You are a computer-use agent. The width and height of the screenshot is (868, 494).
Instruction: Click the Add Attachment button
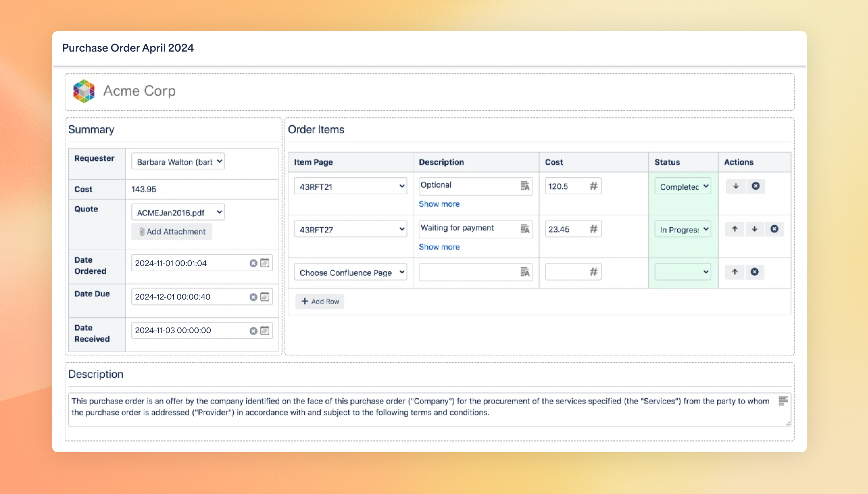pos(172,232)
